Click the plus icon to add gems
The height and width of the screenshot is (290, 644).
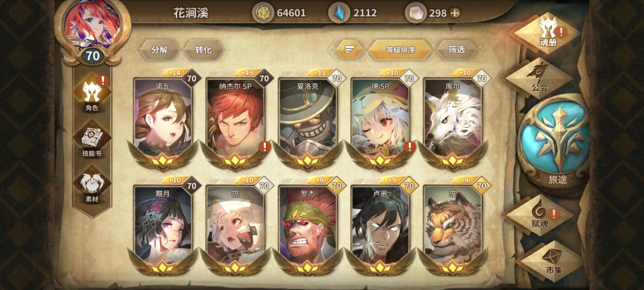point(455,13)
